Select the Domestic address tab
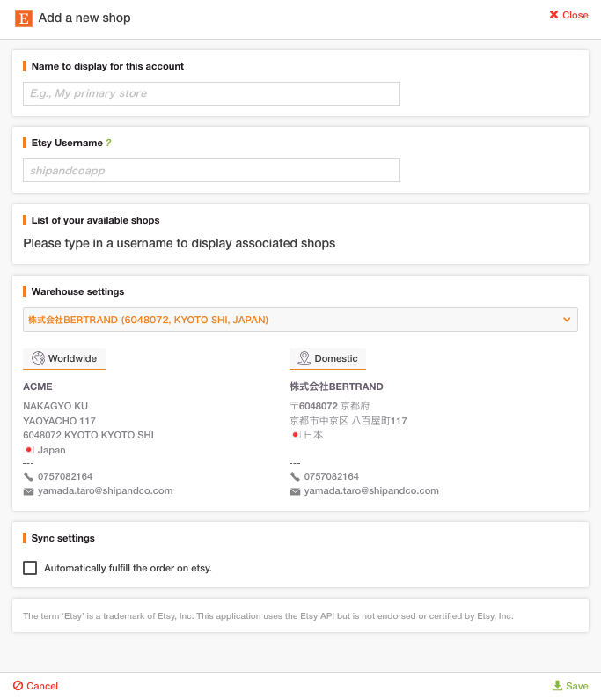601x700 pixels. pyautogui.click(x=327, y=358)
